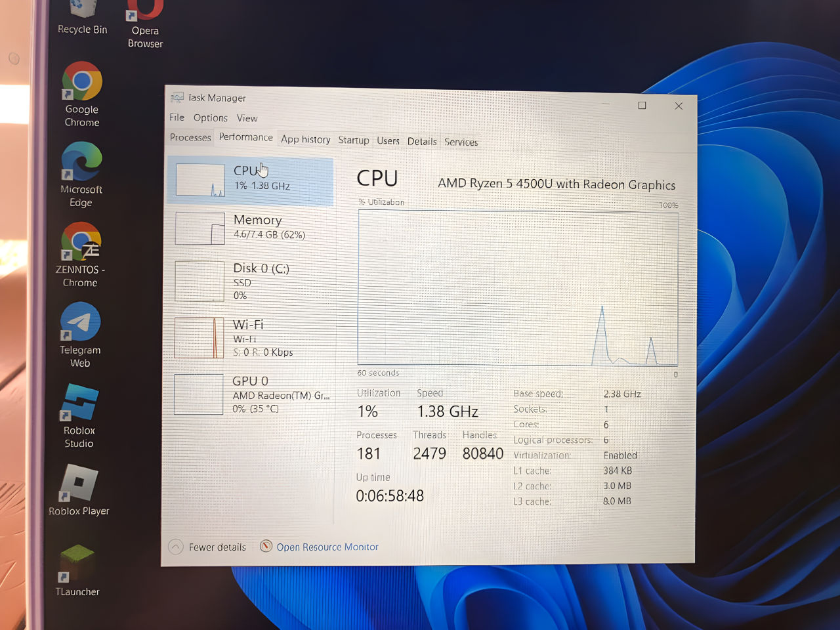Launch Roblox Player from desktop
The image size is (840, 630).
click(x=79, y=484)
